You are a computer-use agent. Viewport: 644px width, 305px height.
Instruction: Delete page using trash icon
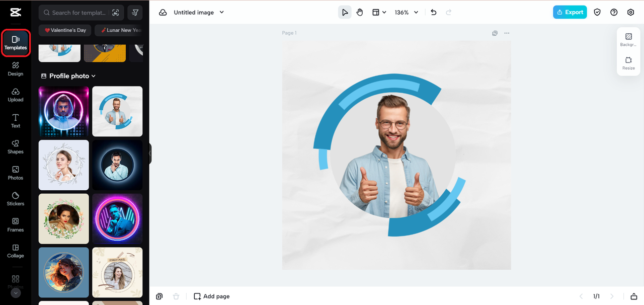point(176,296)
